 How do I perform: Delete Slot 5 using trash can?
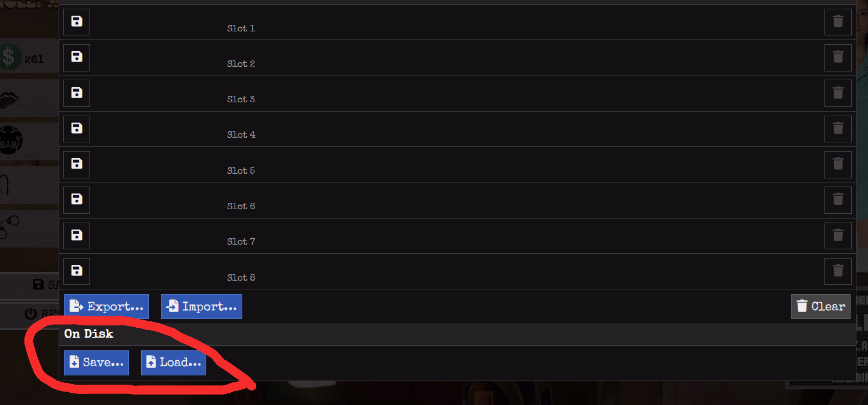tap(838, 164)
